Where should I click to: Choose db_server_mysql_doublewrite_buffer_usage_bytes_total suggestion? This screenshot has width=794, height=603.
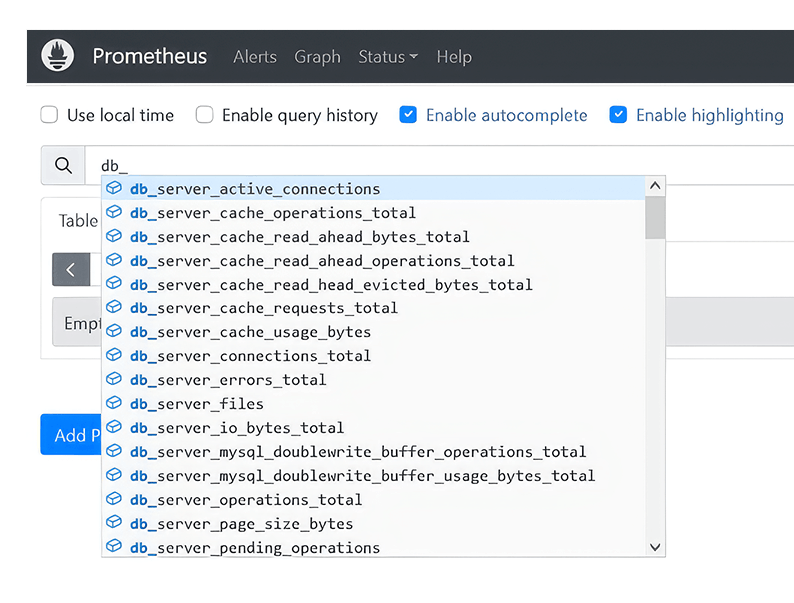click(x=374, y=475)
